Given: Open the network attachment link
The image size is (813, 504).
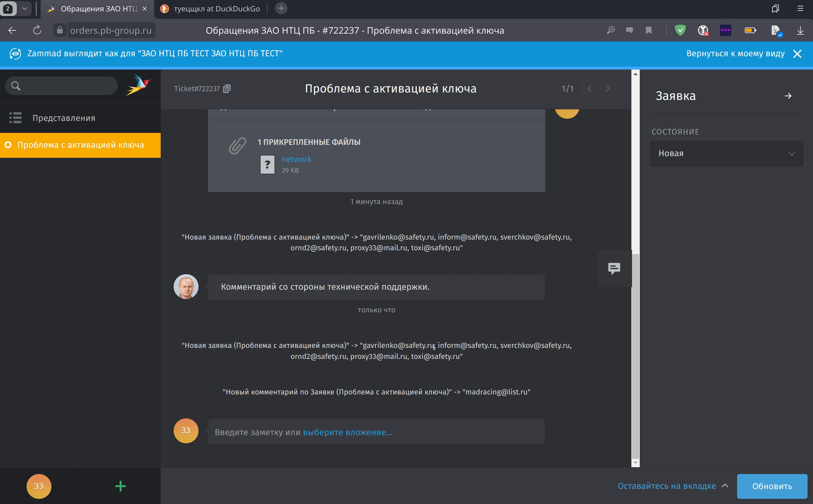Looking at the screenshot, I should point(297,159).
